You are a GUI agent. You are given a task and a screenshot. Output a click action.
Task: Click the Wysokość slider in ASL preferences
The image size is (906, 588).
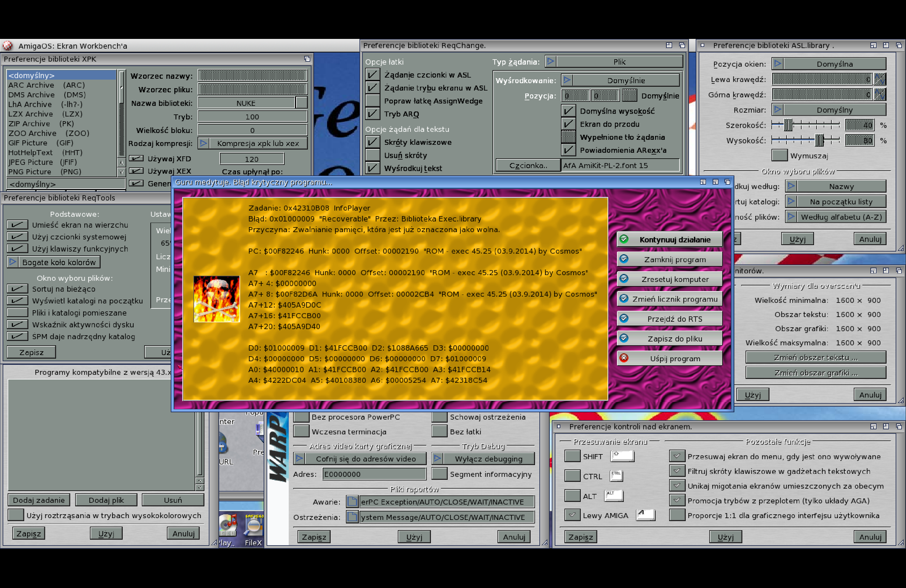click(x=805, y=140)
